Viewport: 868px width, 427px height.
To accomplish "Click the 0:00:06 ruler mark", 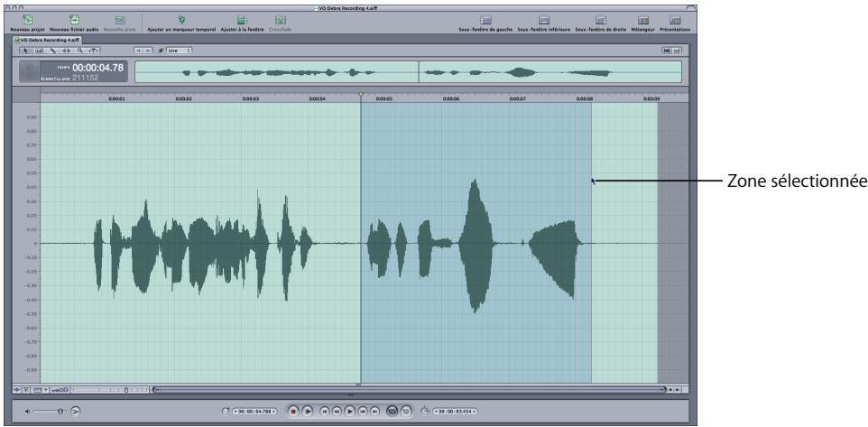I will 449,98.
